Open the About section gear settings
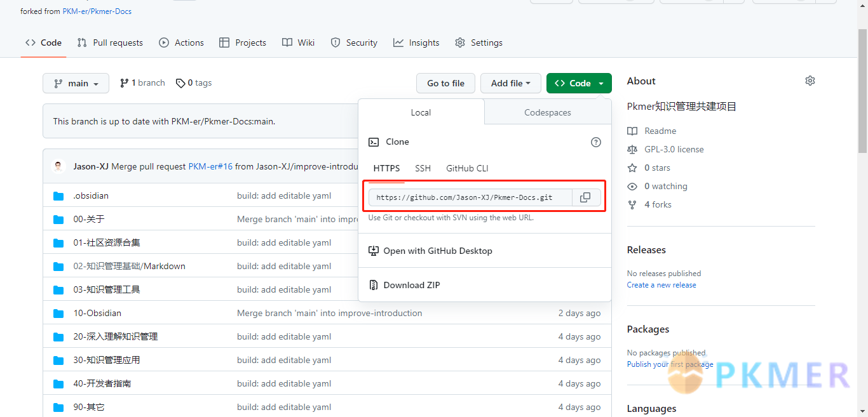 pyautogui.click(x=810, y=81)
